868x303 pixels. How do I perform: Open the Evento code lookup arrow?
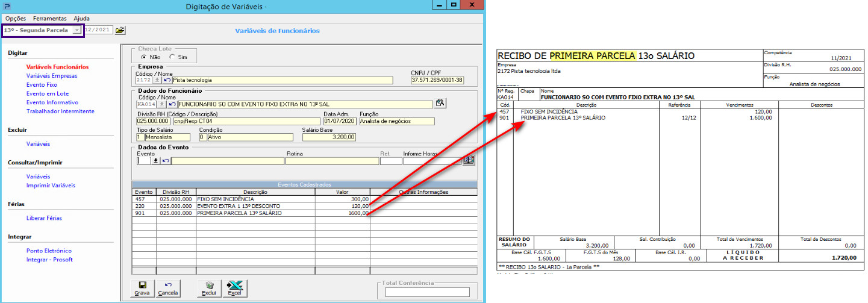156,161
